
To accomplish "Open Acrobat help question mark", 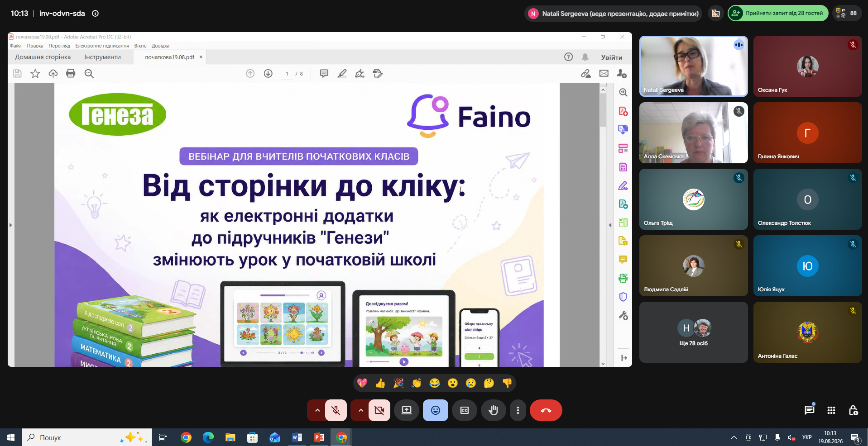I will click(x=568, y=57).
